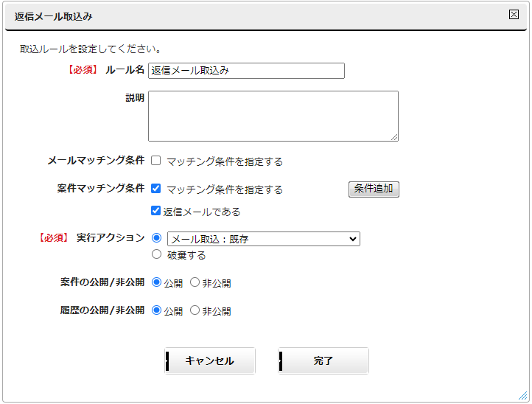Set 案件の公開/非公開 to 非公開
Viewport: 532px width, 404px height.
click(x=195, y=282)
